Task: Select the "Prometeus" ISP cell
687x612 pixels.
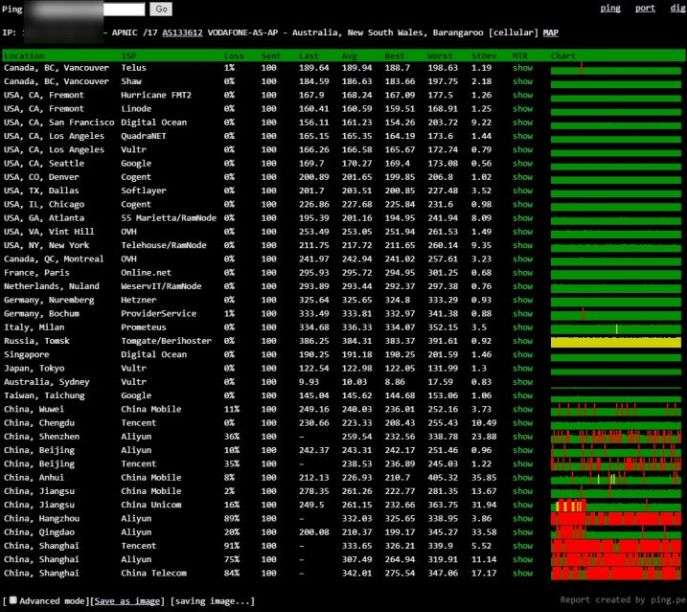Action: pyautogui.click(x=143, y=327)
